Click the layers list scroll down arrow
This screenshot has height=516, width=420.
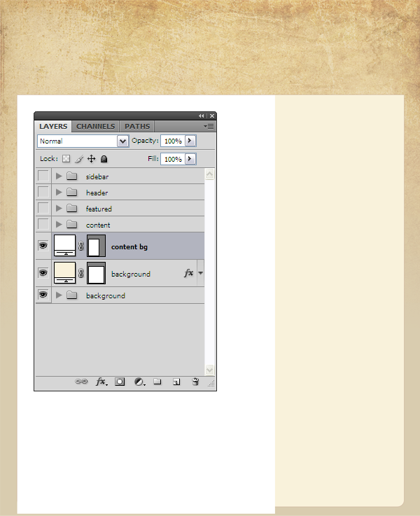[x=209, y=370]
